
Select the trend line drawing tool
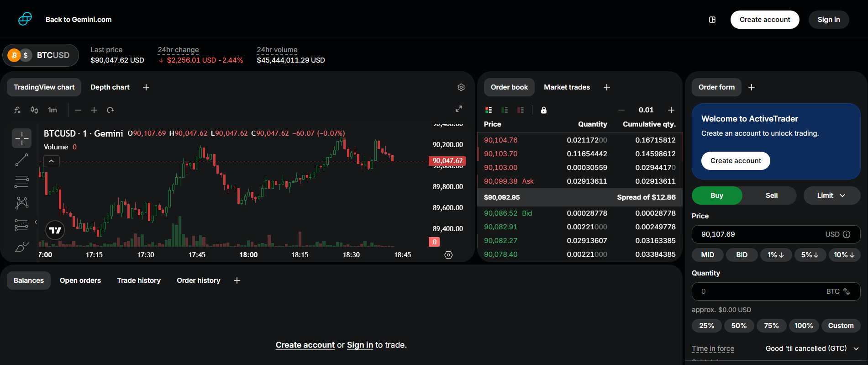[21, 160]
